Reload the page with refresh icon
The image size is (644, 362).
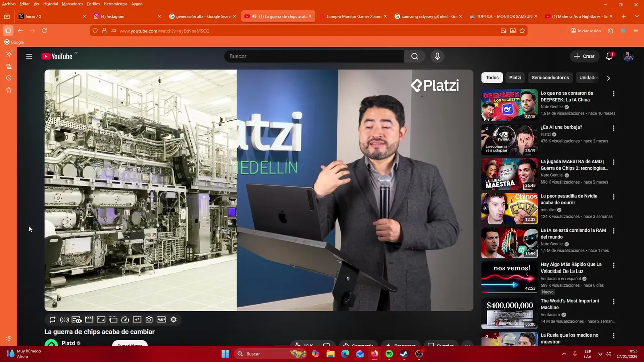click(44, 31)
